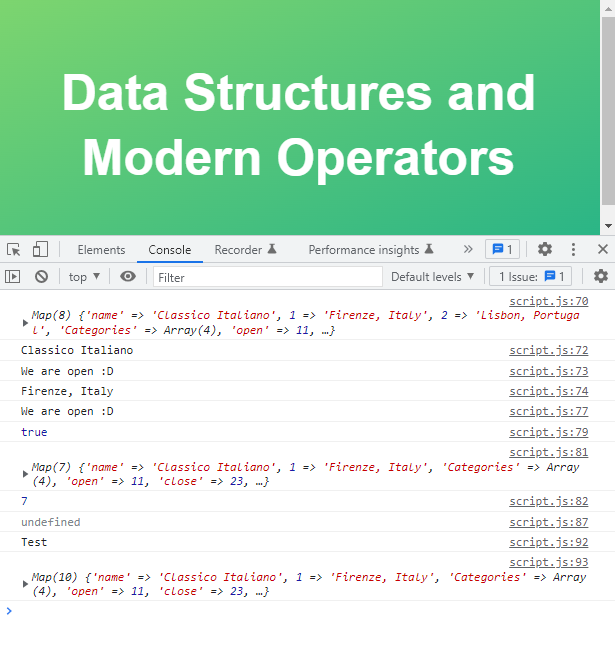The height and width of the screenshot is (668, 615).
Task: Open source link script.js:74
Action: [549, 391]
